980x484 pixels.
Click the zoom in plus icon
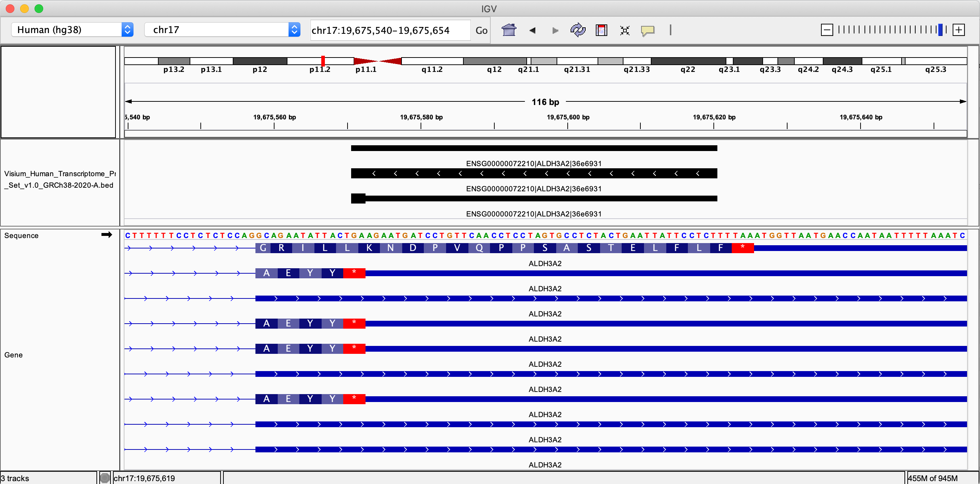coord(959,29)
